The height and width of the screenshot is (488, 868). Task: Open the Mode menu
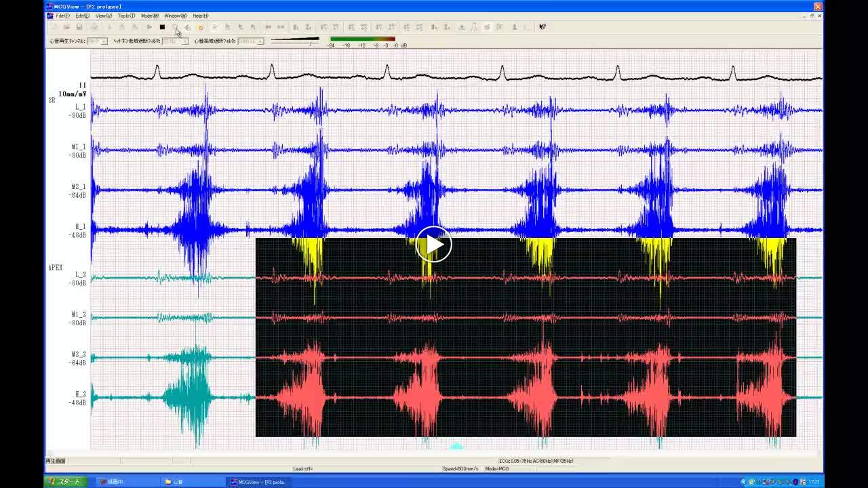150,16
